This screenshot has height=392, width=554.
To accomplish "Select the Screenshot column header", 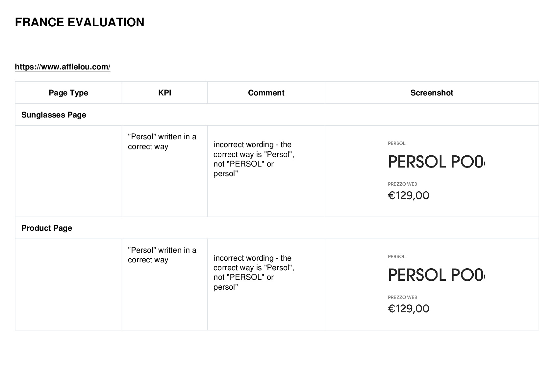I will click(432, 93).
